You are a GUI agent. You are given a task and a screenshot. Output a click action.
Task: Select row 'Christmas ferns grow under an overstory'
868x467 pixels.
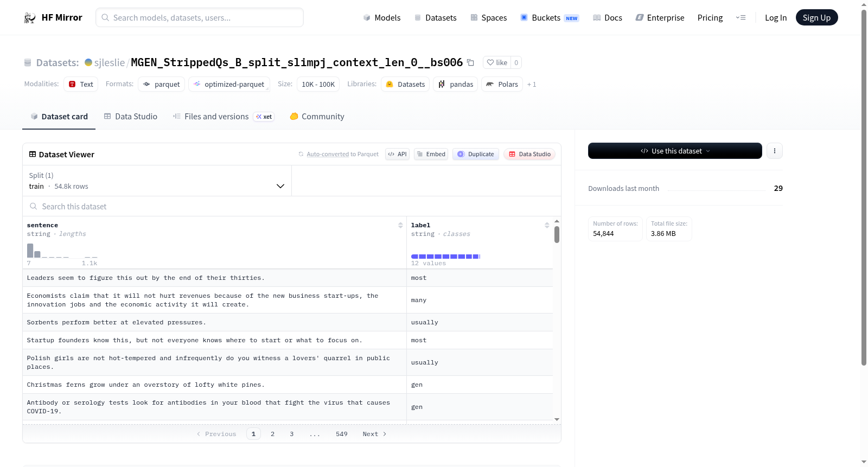click(x=288, y=385)
